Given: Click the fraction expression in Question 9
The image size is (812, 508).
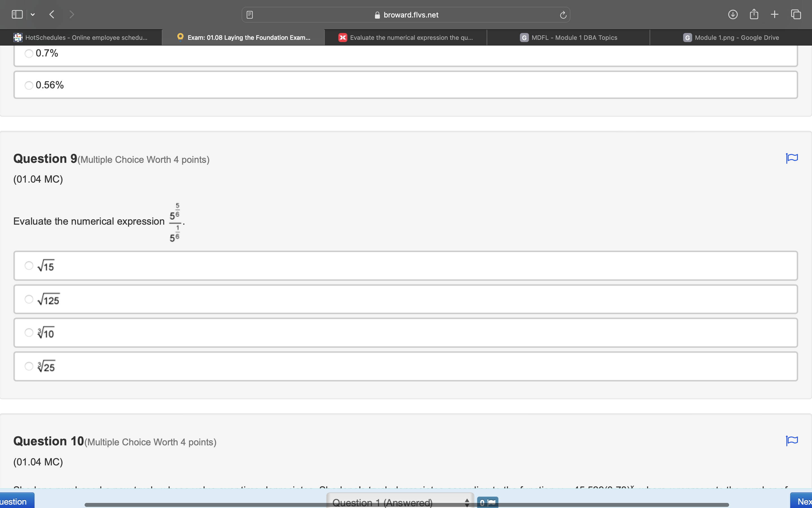Looking at the screenshot, I should (x=175, y=222).
